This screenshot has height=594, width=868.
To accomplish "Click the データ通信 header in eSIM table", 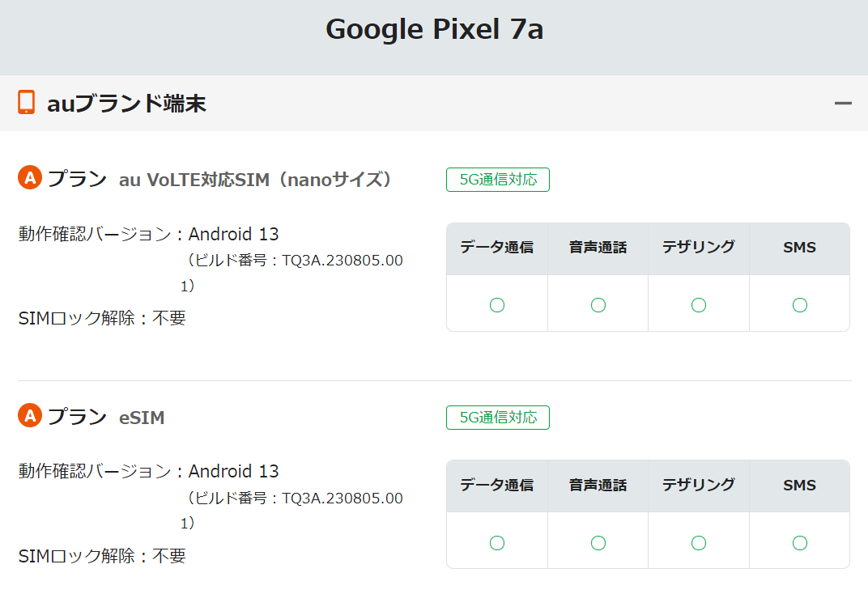I will (x=497, y=486).
